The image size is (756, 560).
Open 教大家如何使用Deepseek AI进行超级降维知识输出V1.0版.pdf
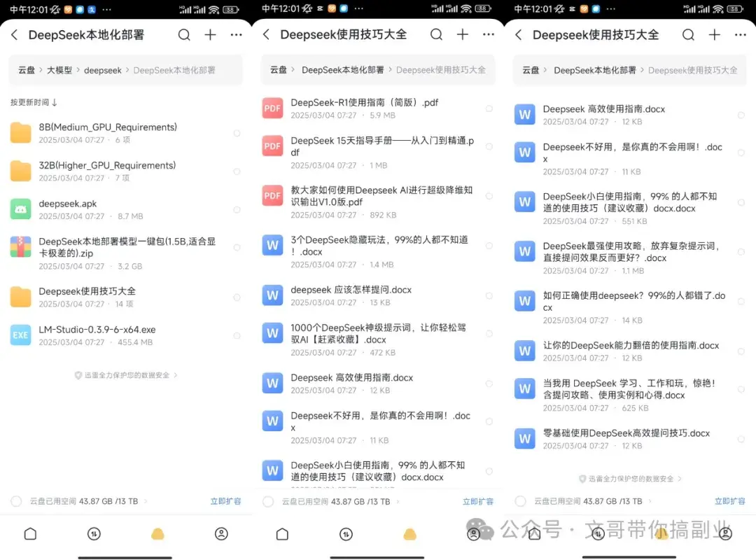377,202
